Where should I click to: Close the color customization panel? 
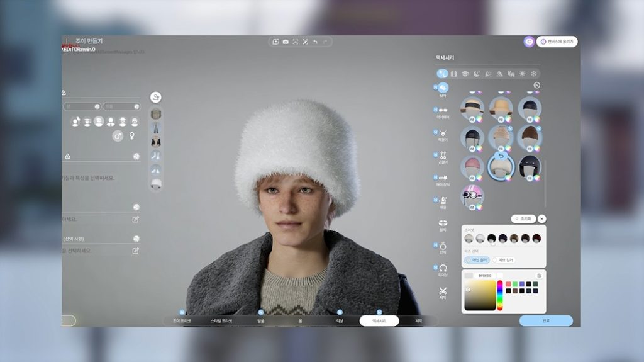[542, 219]
